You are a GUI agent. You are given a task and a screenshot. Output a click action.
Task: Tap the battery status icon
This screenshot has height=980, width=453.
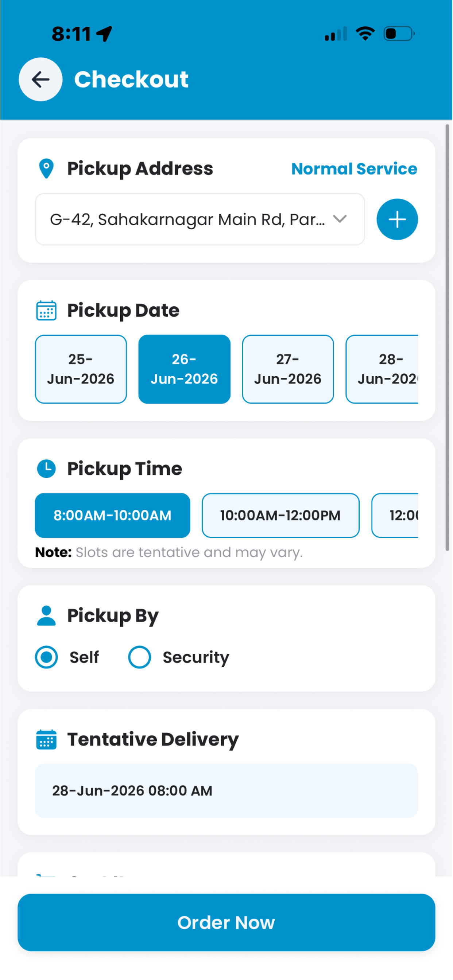[399, 34]
